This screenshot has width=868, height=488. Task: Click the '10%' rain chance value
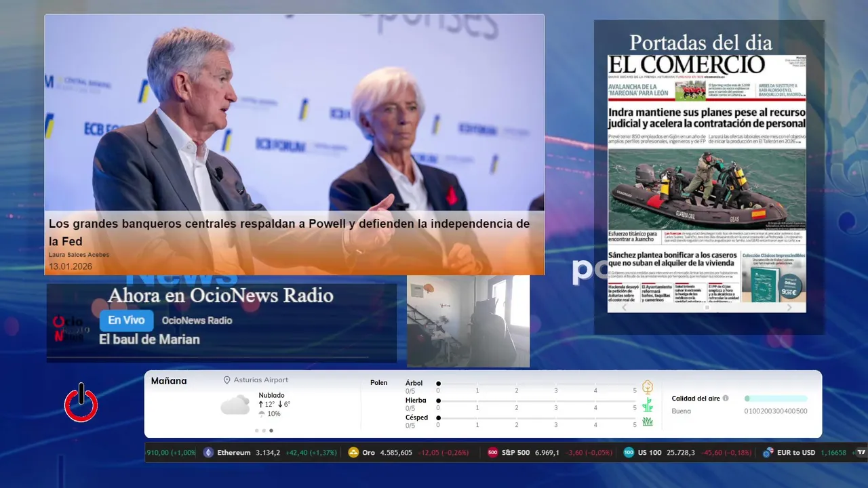[274, 414]
